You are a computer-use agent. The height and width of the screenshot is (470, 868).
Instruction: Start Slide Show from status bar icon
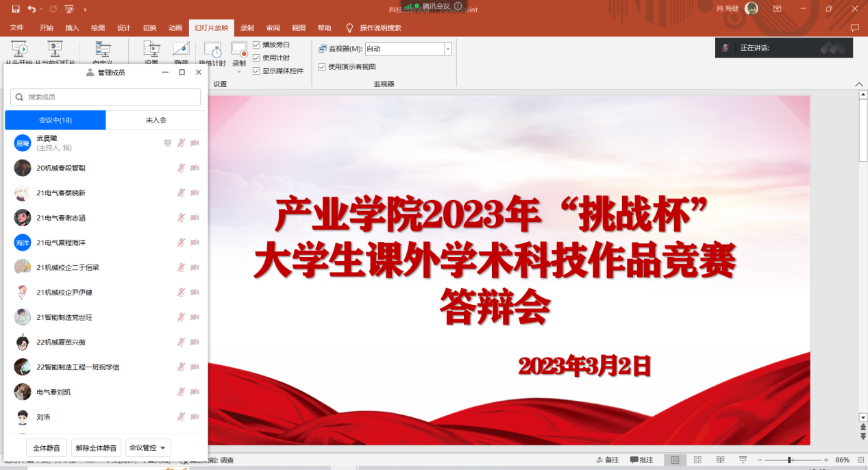tap(742, 460)
